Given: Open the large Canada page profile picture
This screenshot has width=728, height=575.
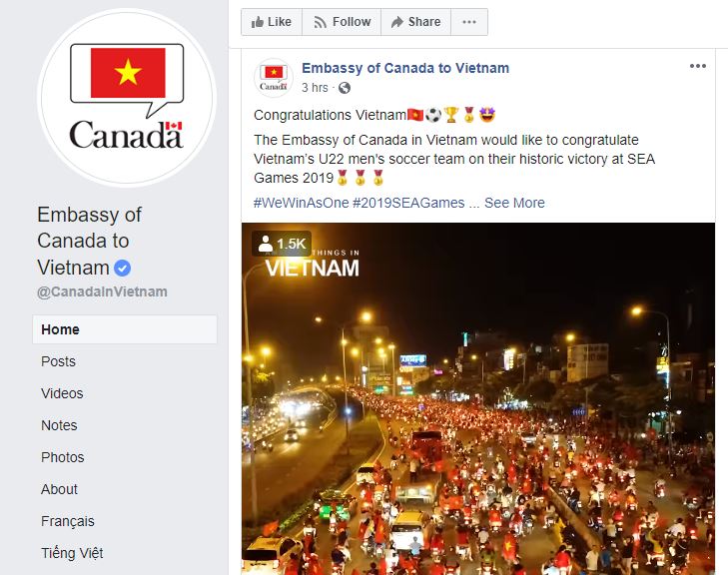Looking at the screenshot, I should coord(127,98).
